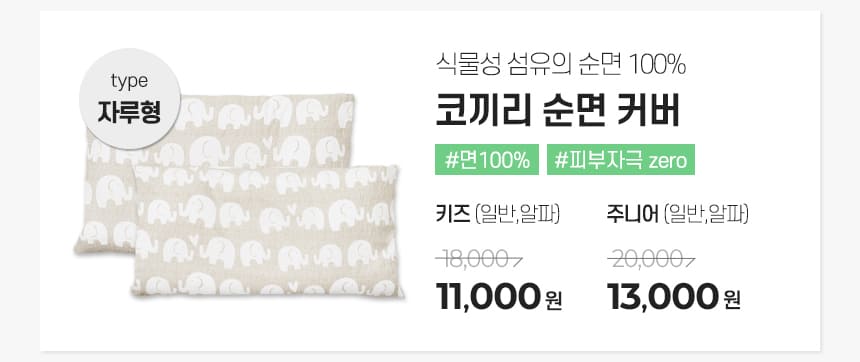Click the 식물성 섬유의 순면 100% subtitle

(x=561, y=65)
